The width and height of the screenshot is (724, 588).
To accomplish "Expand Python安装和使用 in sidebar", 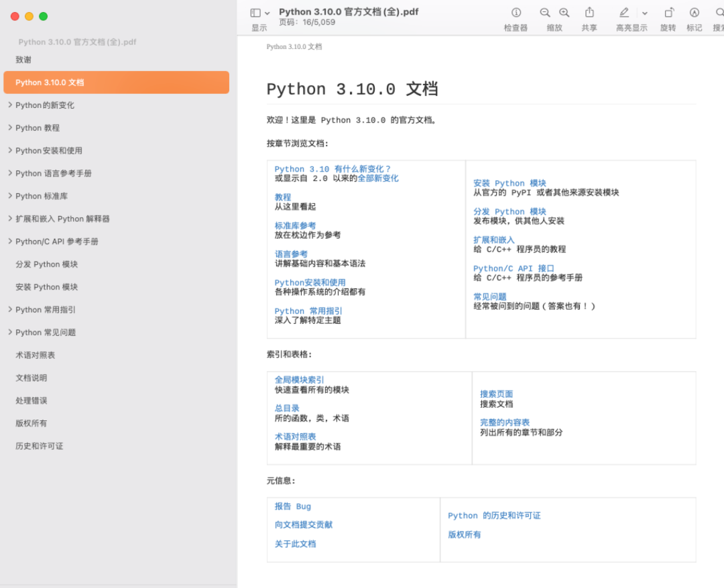I will click(x=10, y=150).
